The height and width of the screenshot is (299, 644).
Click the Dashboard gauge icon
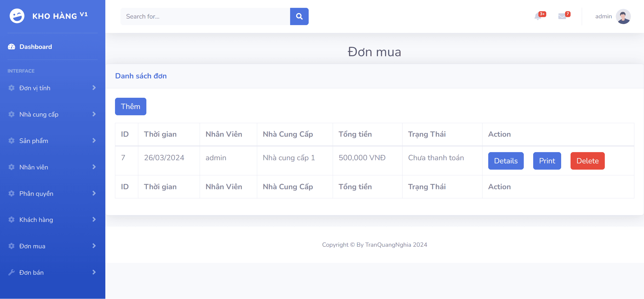click(x=11, y=47)
